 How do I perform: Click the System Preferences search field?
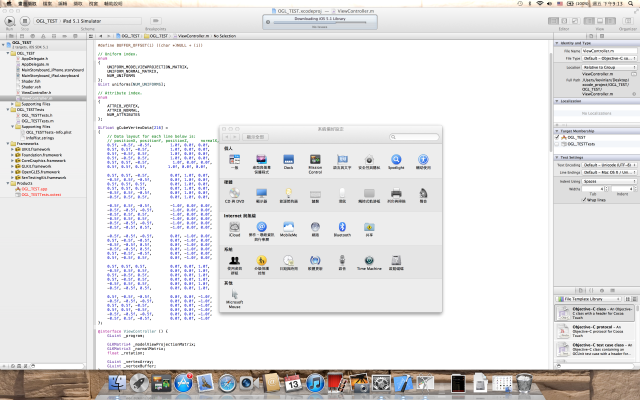[414, 137]
